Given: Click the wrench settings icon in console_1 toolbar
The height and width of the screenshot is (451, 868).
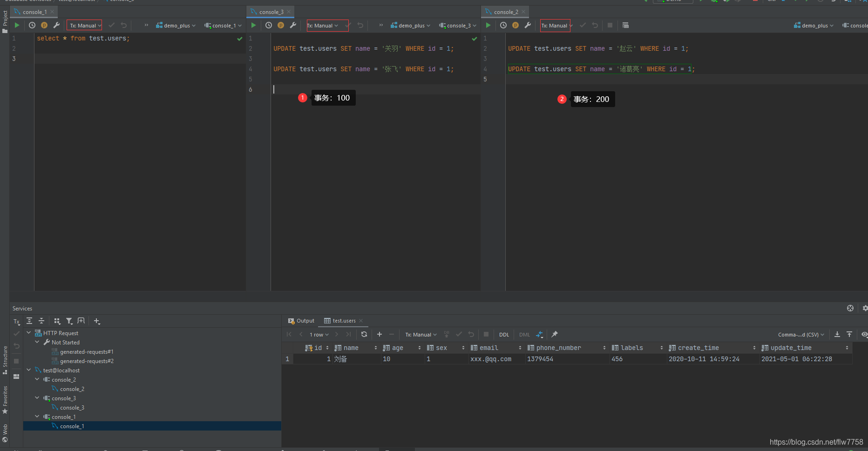Looking at the screenshot, I should click(x=56, y=25).
